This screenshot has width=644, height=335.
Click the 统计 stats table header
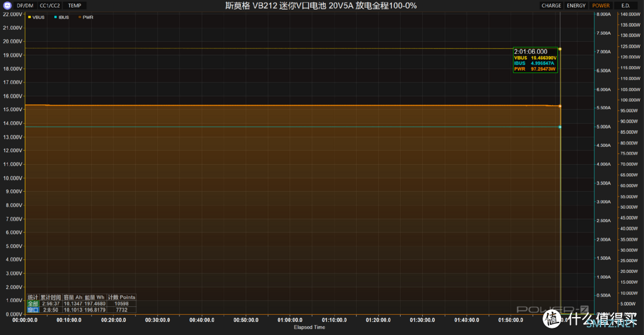tap(33, 297)
